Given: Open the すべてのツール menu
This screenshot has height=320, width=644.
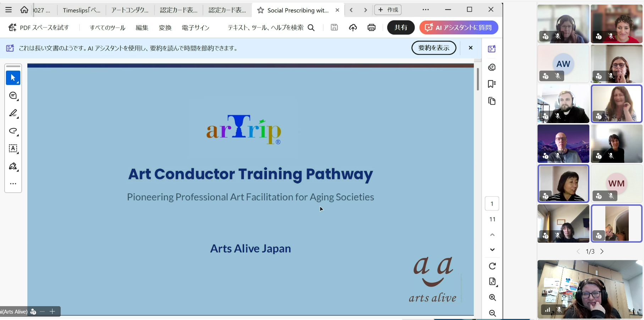Looking at the screenshot, I should point(108,27).
